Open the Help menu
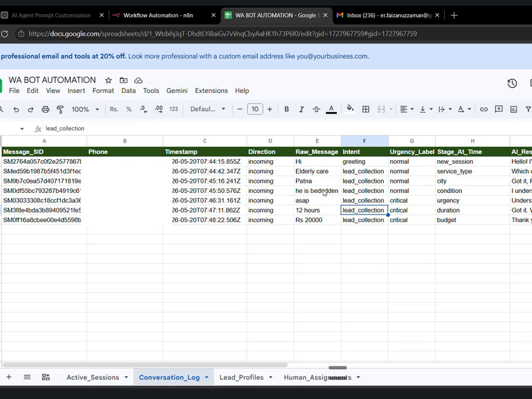The image size is (532, 399). click(242, 90)
